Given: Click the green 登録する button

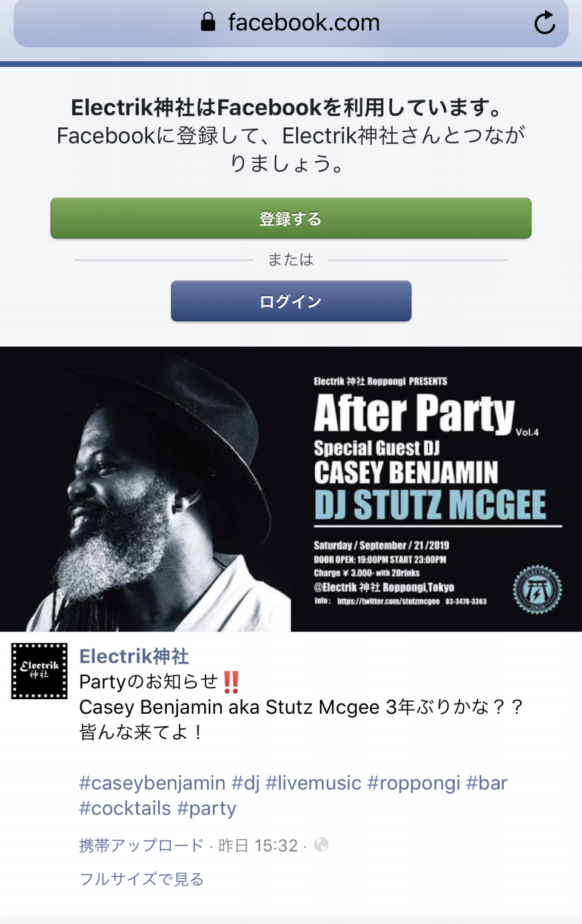Looking at the screenshot, I should click(x=291, y=218).
